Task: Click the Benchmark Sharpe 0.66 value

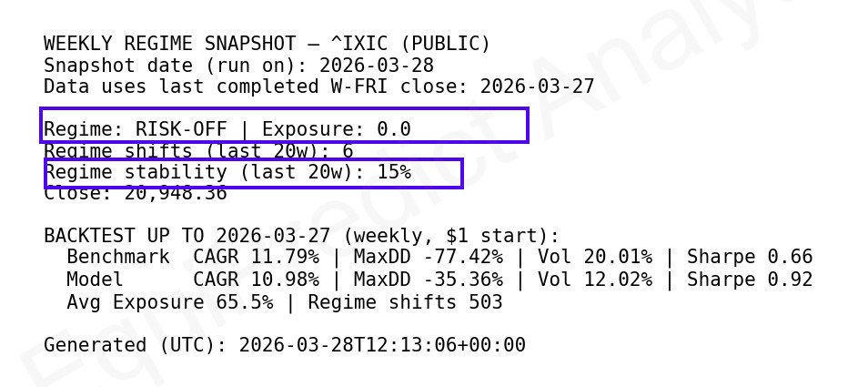Action: tap(750, 257)
